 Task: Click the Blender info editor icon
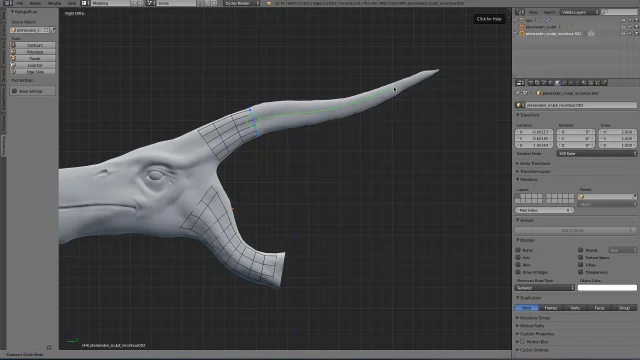7,3
